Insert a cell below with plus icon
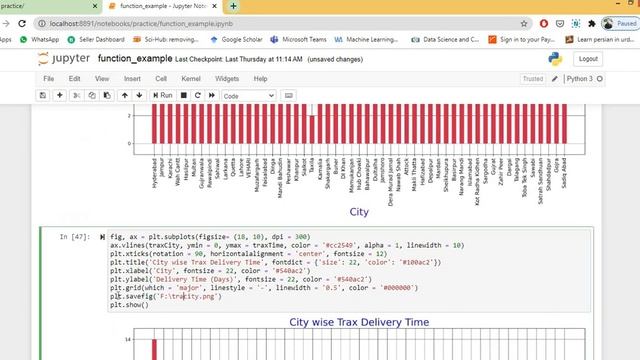The height and width of the screenshot is (360, 640). click(60, 96)
